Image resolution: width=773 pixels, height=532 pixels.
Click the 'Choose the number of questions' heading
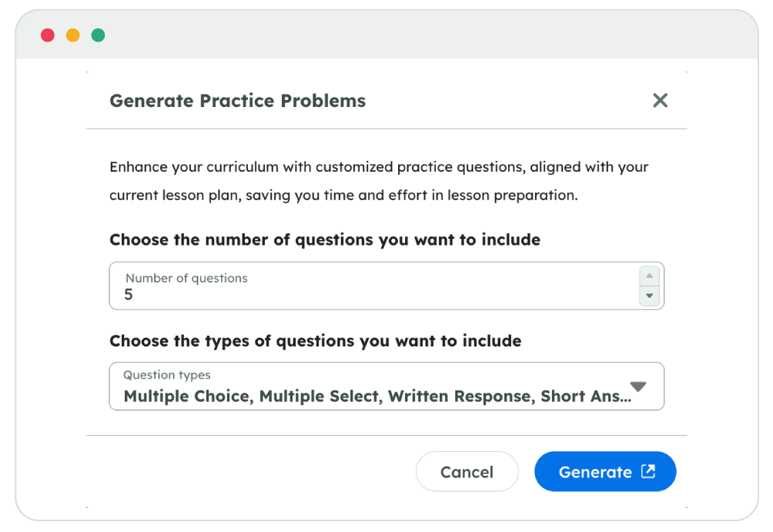[325, 239]
